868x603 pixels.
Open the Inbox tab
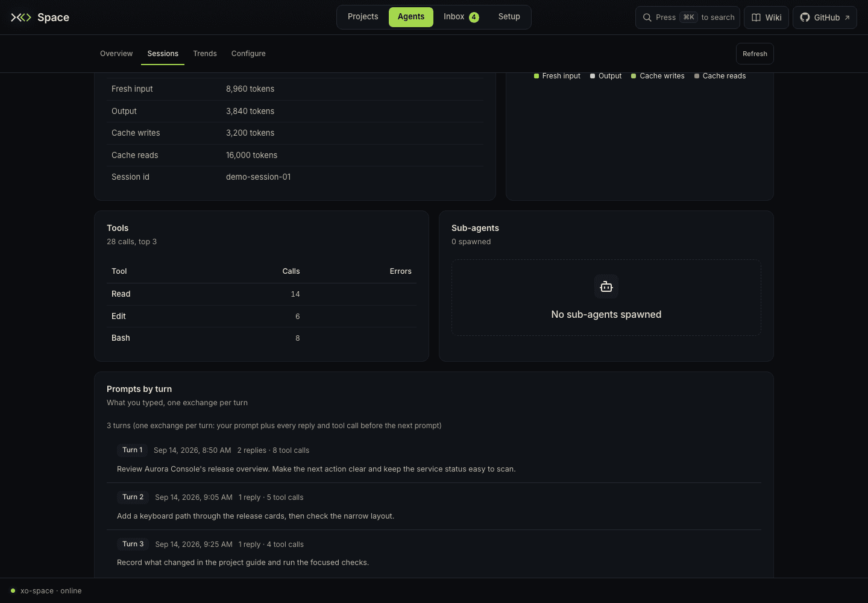tap(461, 17)
